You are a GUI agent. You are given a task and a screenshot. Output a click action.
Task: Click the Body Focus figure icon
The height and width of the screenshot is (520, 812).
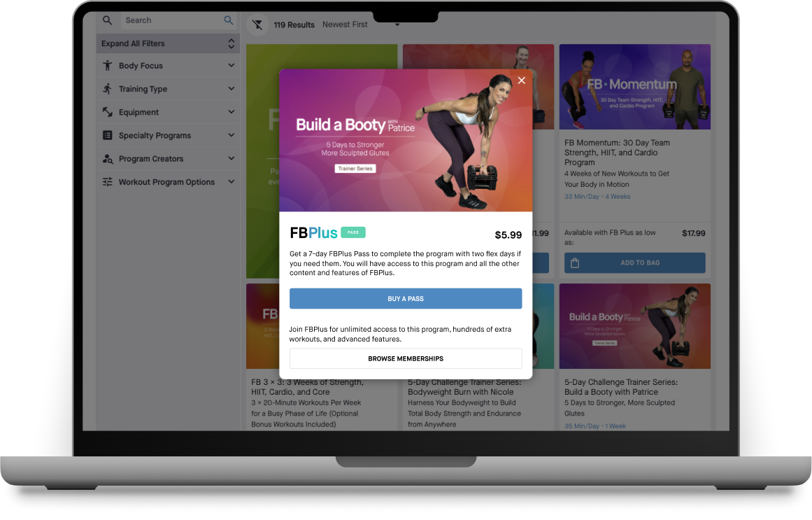pyautogui.click(x=107, y=66)
